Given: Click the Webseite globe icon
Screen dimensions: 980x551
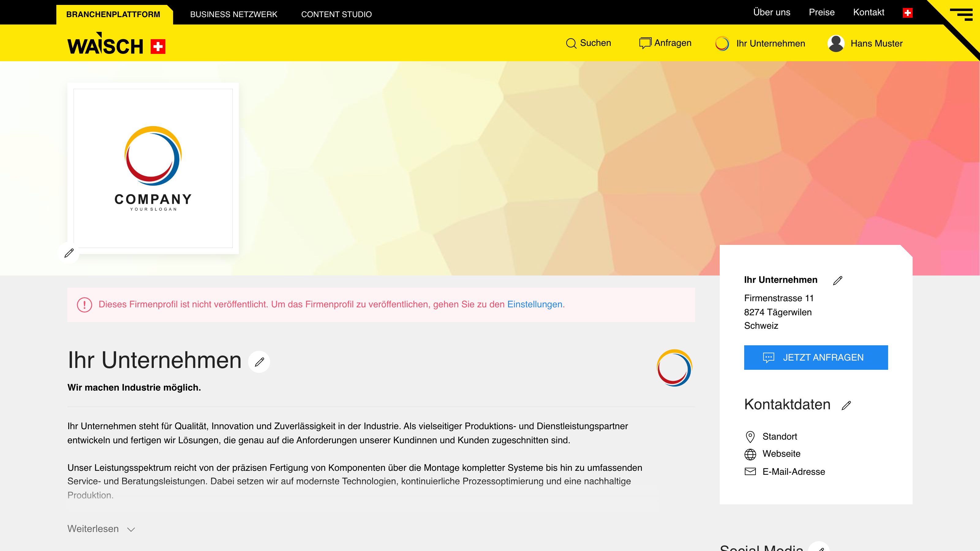Looking at the screenshot, I should point(750,454).
